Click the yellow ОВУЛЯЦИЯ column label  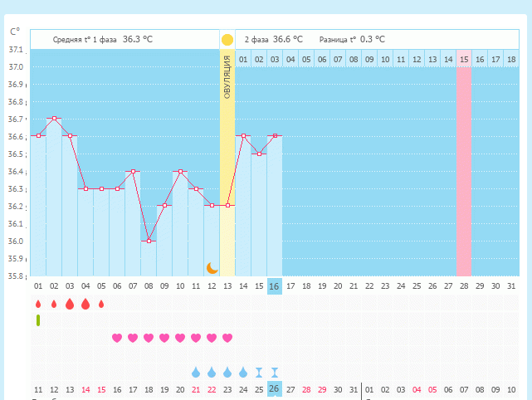click(x=227, y=79)
